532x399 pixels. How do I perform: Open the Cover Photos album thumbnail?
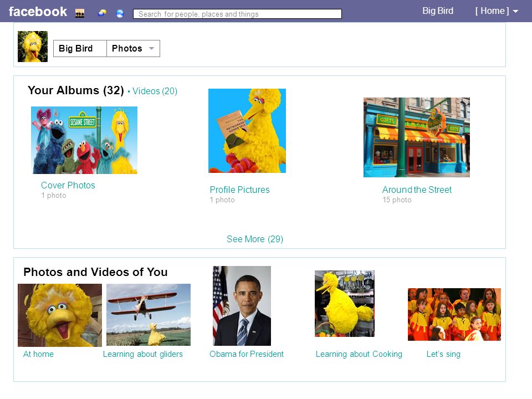[84, 140]
